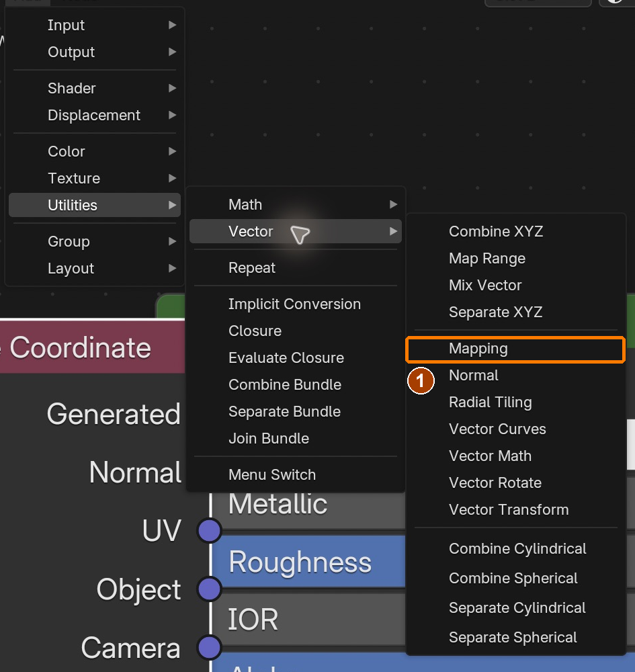The image size is (635, 672).
Task: Add a Vector Math node
Action: point(516,456)
